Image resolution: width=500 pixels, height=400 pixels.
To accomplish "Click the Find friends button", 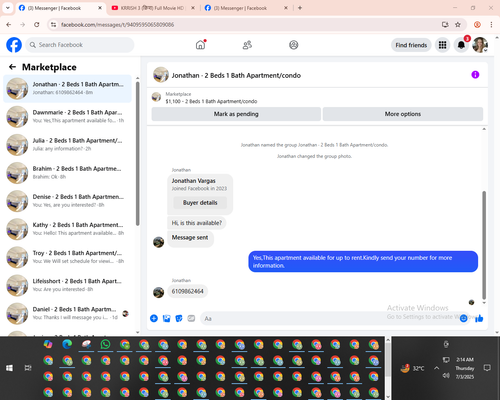I will click(x=411, y=45).
